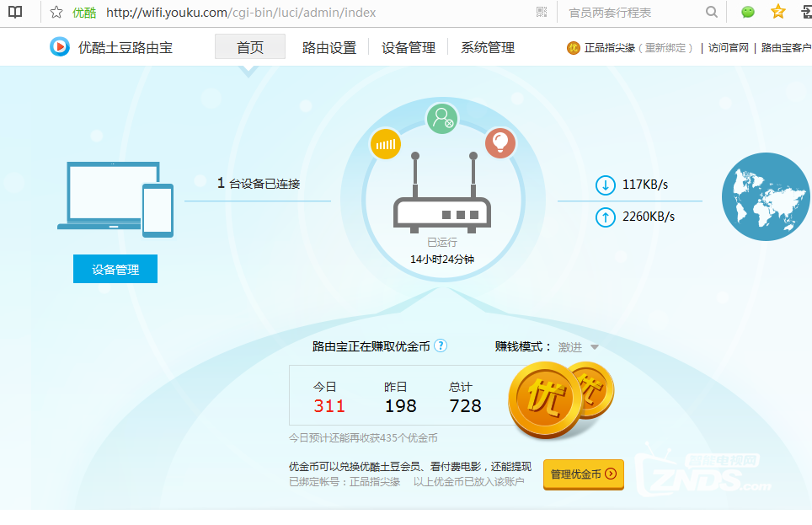
Task: Click the 14小时24分钟 uptime text
Action: click(442, 260)
